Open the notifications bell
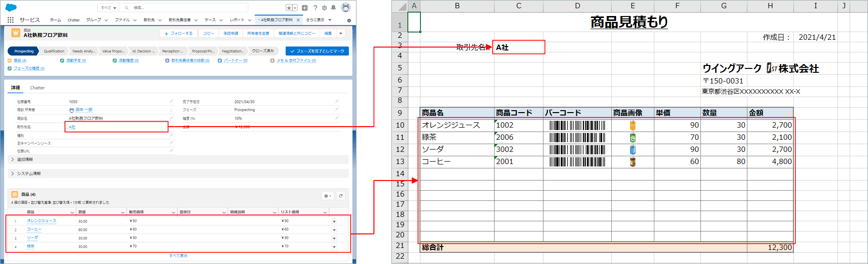This screenshot has width=868, height=264. click(x=333, y=8)
